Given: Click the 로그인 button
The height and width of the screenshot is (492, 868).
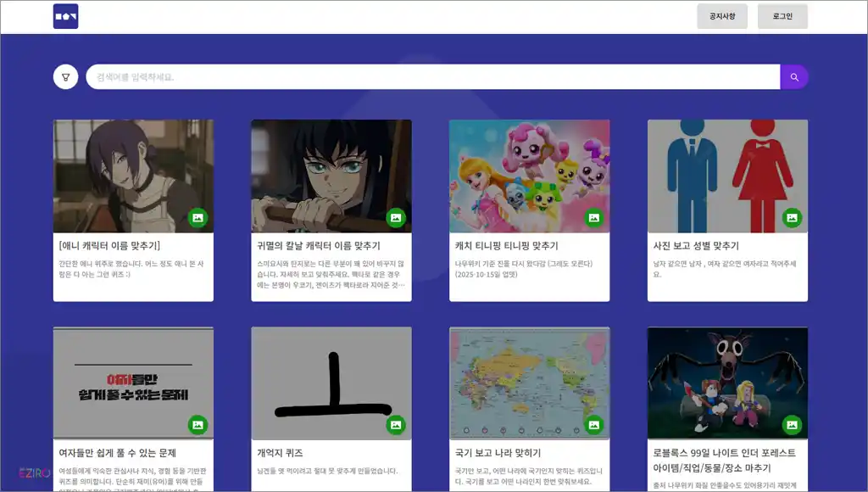Looking at the screenshot, I should pos(782,16).
